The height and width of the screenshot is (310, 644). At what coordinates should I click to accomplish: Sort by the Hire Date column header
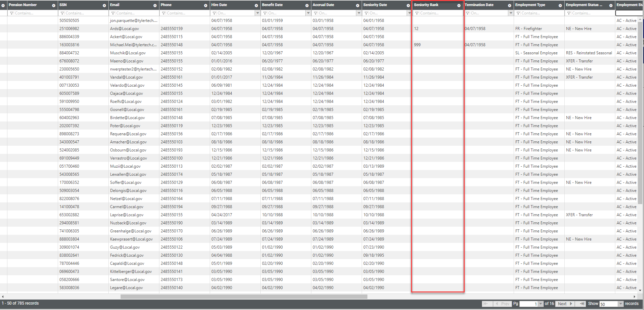[219, 5]
